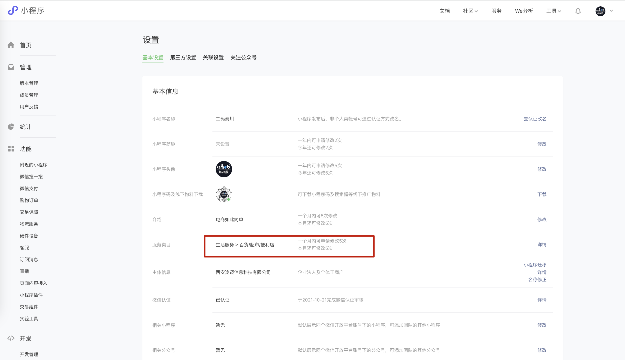Click 修改 for 介绍 row
Image resolution: width=625 pixels, height=364 pixels.
pyautogui.click(x=542, y=219)
